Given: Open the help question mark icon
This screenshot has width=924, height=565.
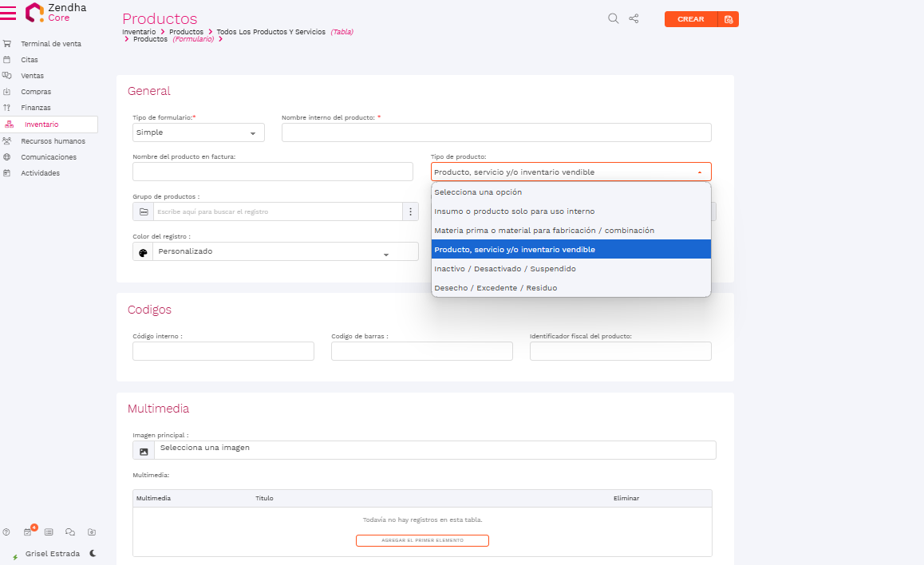Looking at the screenshot, I should pyautogui.click(x=6, y=532).
